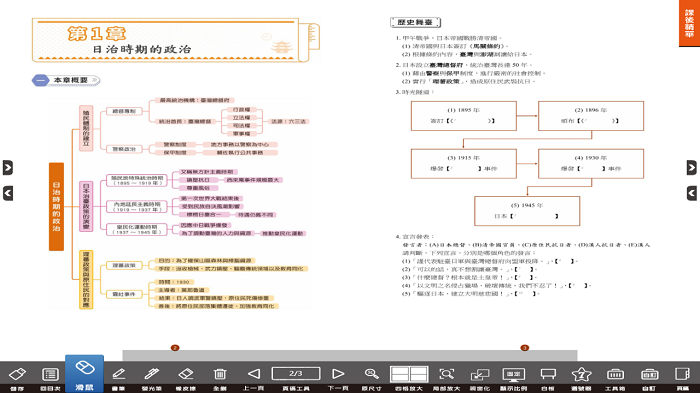The width and height of the screenshot is (700, 393).
Task: Jump to page marker 2 on slider
Action: coord(175,347)
